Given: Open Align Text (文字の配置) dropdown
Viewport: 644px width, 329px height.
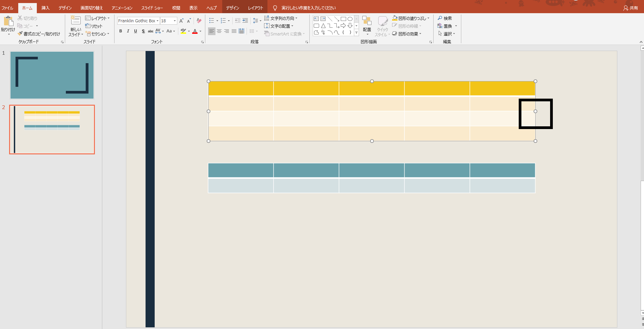Looking at the screenshot, I should tap(279, 26).
